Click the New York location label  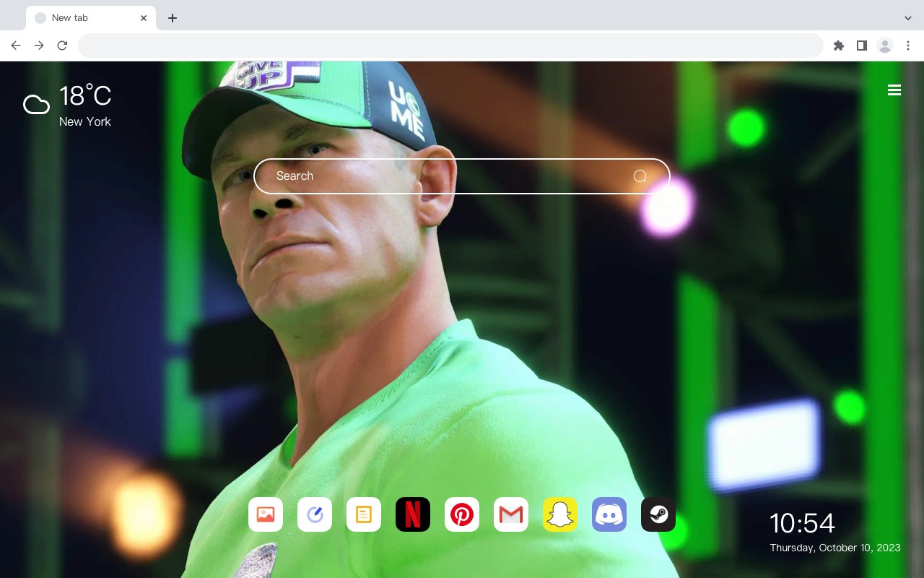85,121
